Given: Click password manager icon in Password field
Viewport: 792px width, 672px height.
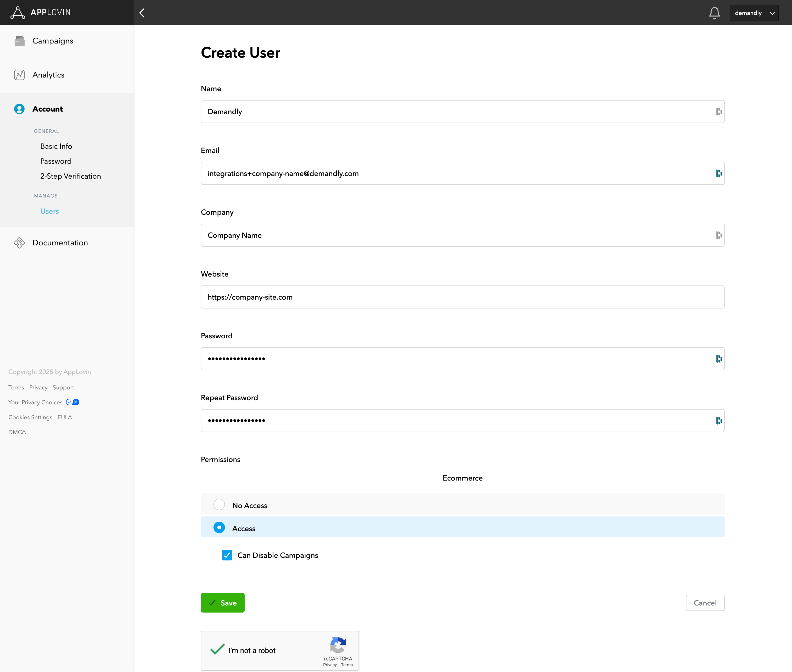Looking at the screenshot, I should click(x=718, y=359).
